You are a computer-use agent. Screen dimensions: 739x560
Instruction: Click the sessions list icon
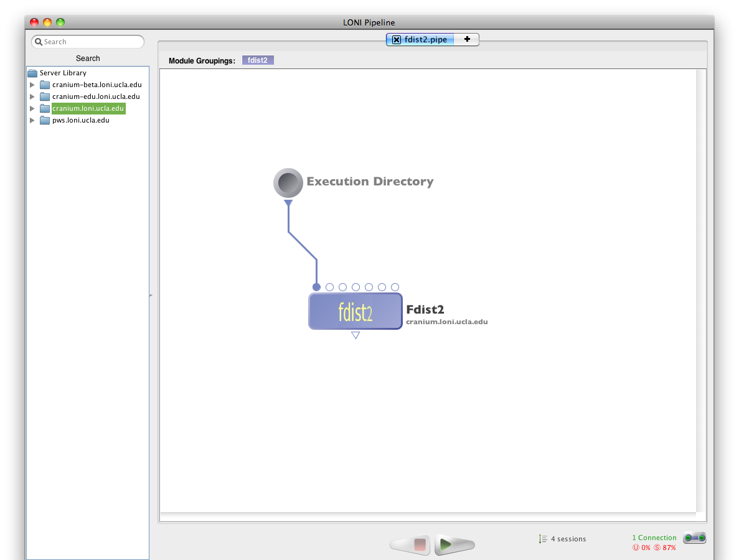[543, 539]
